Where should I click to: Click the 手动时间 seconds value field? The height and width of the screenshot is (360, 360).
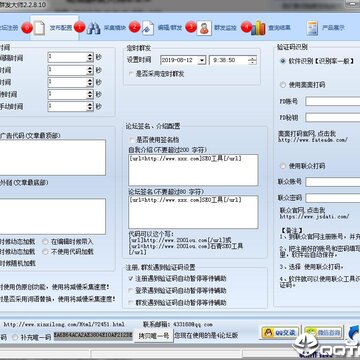tap(67, 107)
